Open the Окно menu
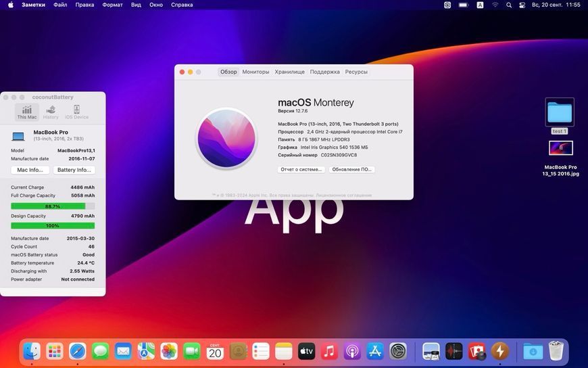Viewport: 588px width, 368px height. point(156,5)
